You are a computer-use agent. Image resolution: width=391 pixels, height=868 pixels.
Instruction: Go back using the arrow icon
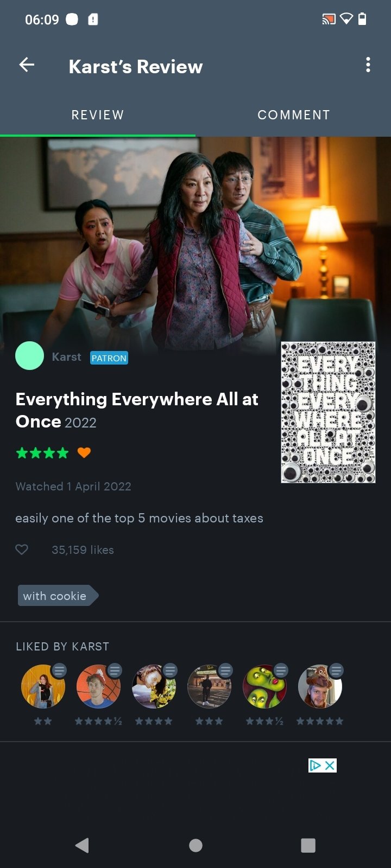coord(27,65)
